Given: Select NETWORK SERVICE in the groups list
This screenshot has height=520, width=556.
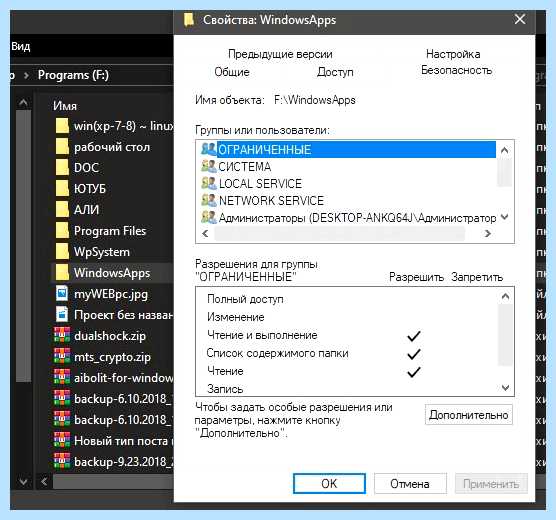Looking at the screenshot, I should (x=271, y=200).
